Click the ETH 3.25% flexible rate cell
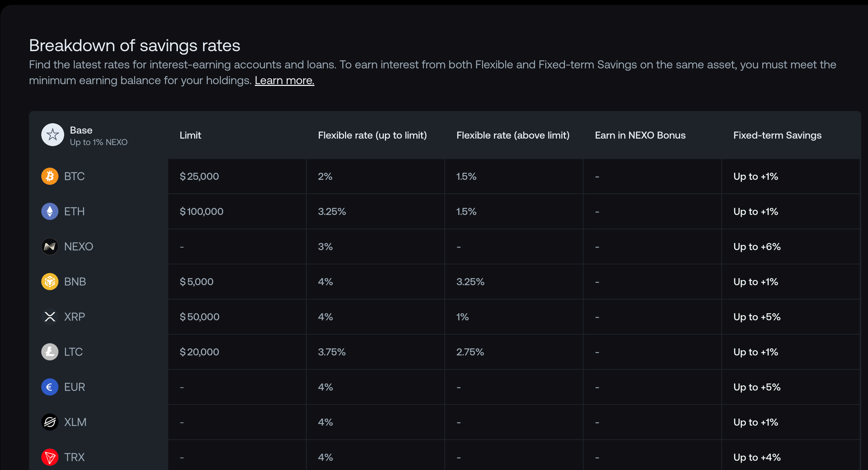 (x=332, y=212)
